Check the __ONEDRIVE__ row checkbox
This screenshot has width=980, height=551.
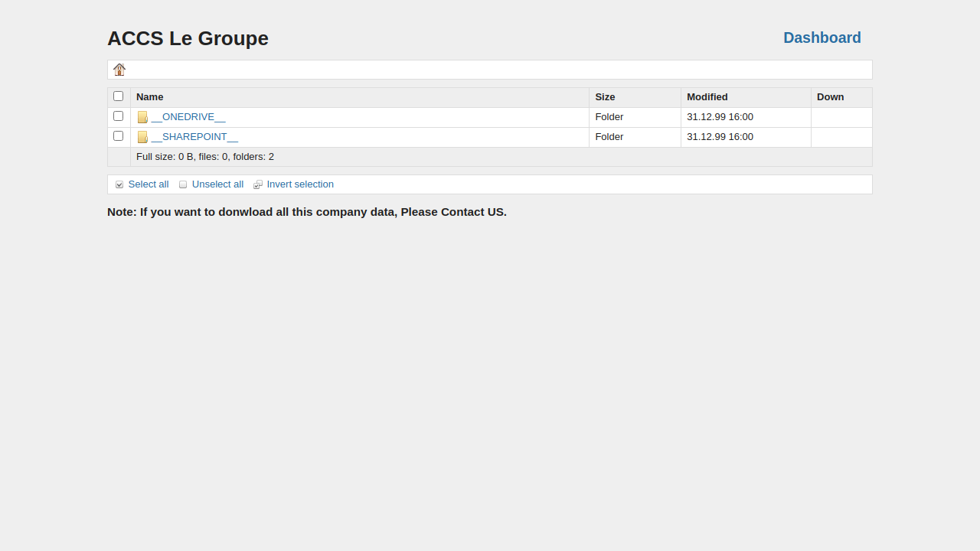118,116
